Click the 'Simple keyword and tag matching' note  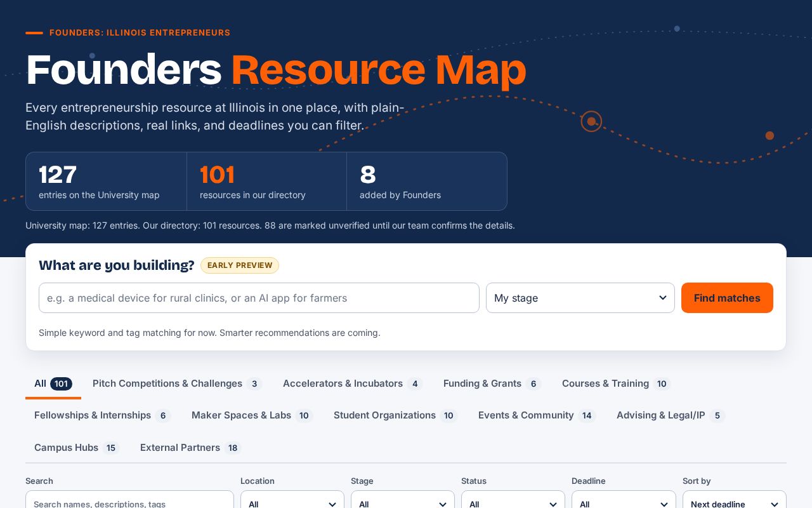pos(209,333)
